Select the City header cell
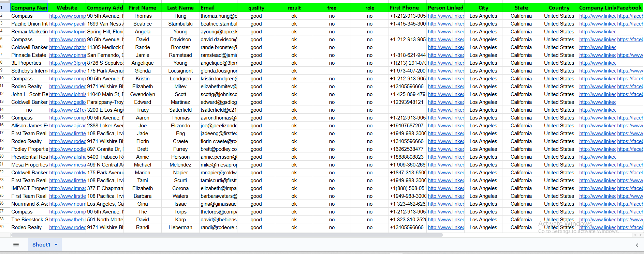 tap(483, 7)
